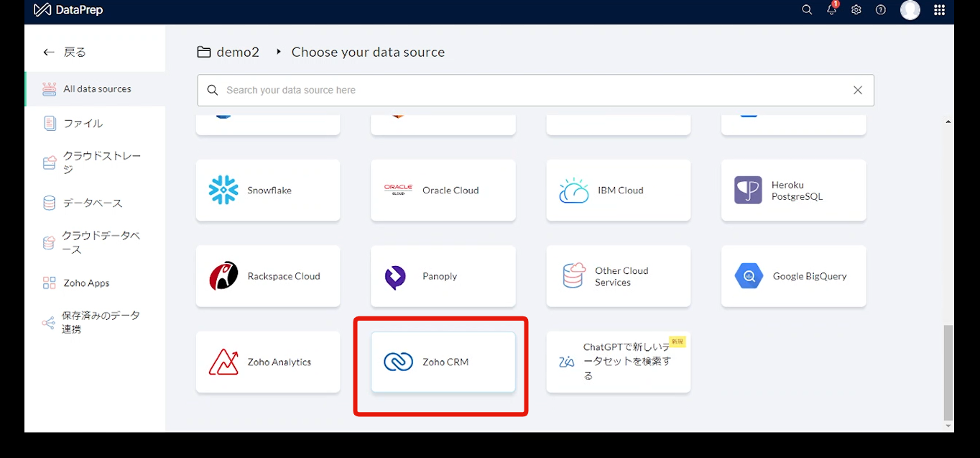Image resolution: width=980 pixels, height=458 pixels.
Task: Click the Other Cloud Services icon
Action: [573, 276]
